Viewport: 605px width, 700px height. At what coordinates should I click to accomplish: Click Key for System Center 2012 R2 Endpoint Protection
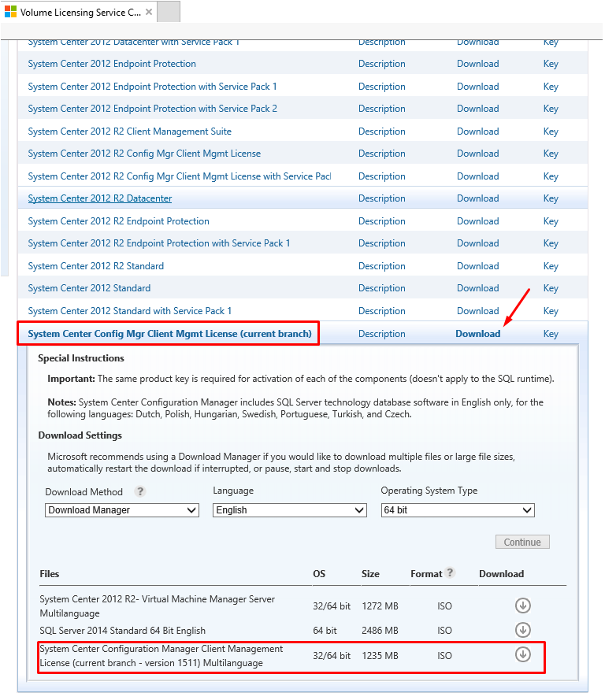[551, 221]
